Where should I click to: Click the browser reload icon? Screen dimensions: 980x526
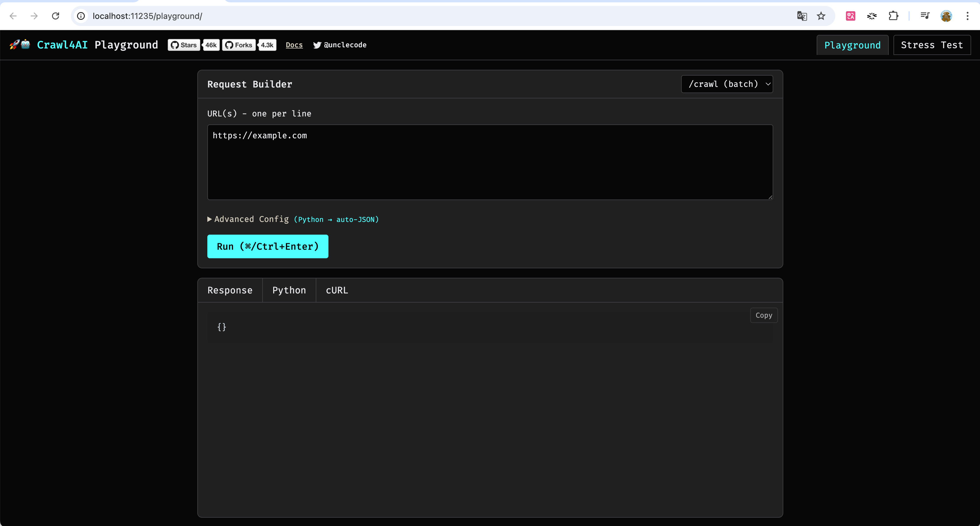(56, 16)
